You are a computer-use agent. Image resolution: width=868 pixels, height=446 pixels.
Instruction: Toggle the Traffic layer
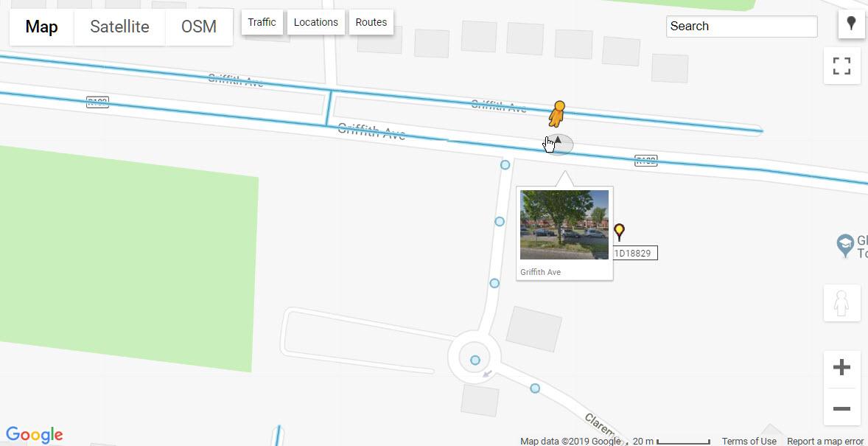tap(262, 22)
